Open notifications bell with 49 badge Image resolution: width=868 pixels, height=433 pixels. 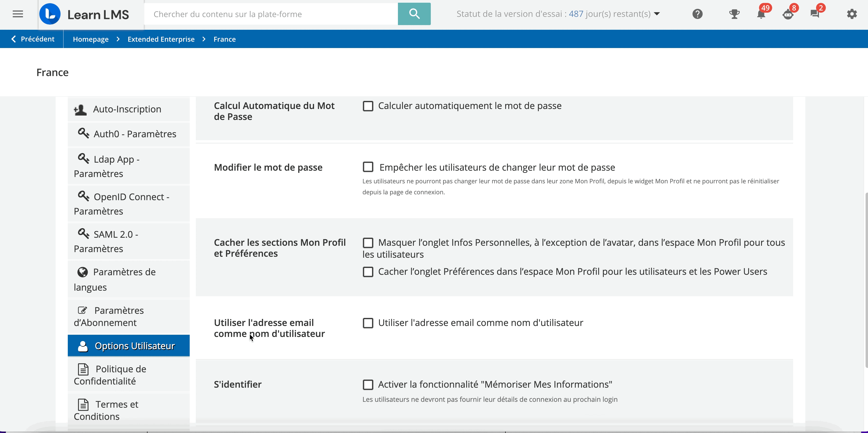click(761, 14)
